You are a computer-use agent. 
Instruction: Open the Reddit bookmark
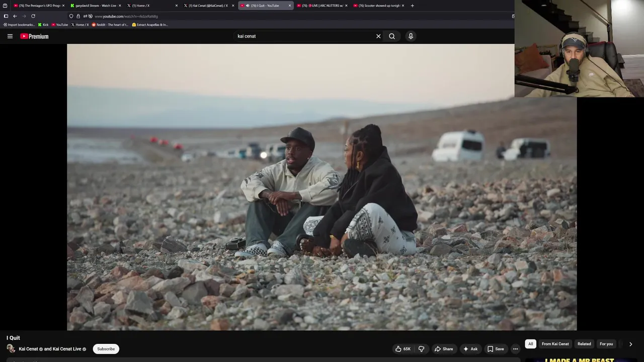click(x=110, y=25)
